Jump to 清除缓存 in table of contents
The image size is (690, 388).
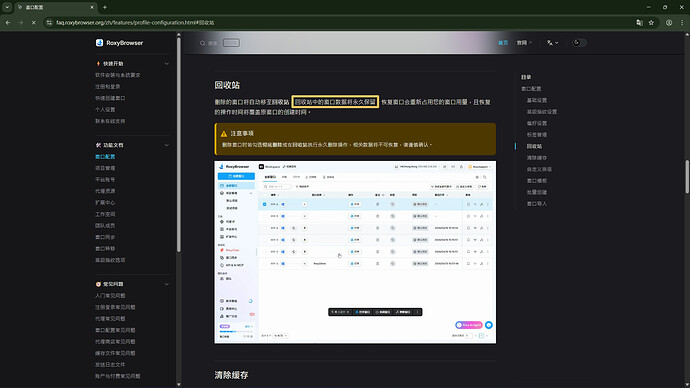pyautogui.click(x=537, y=157)
